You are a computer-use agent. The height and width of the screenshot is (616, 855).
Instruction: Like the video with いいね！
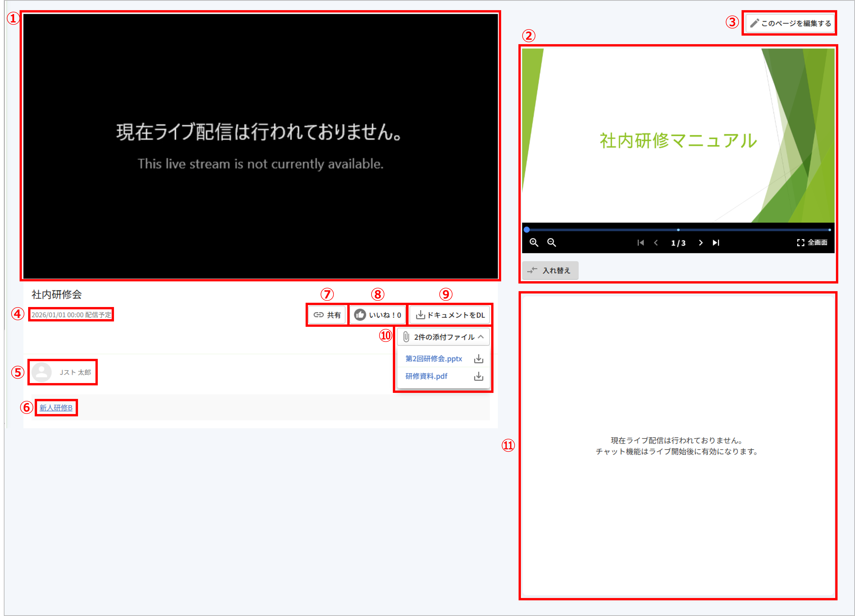click(x=377, y=315)
